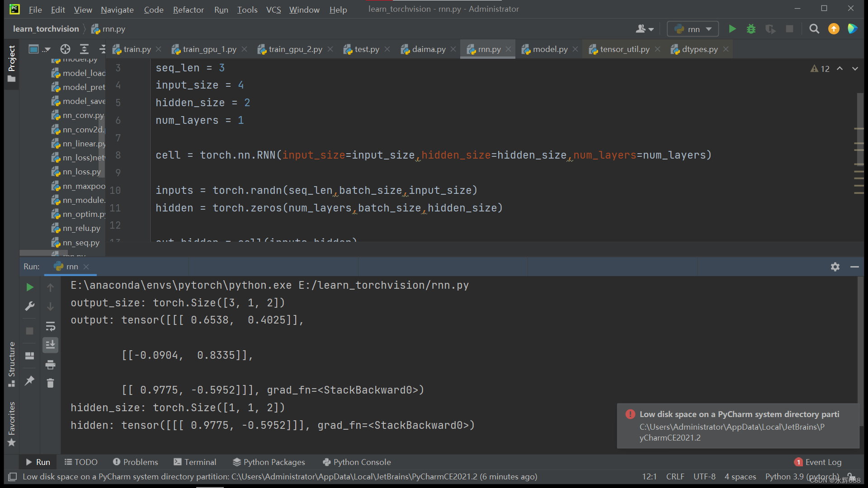Open Search Everywhere magnifier icon

(x=814, y=29)
